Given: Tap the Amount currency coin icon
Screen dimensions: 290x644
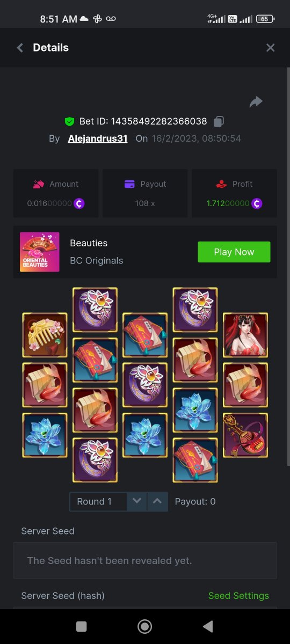Looking at the screenshot, I should [79, 203].
